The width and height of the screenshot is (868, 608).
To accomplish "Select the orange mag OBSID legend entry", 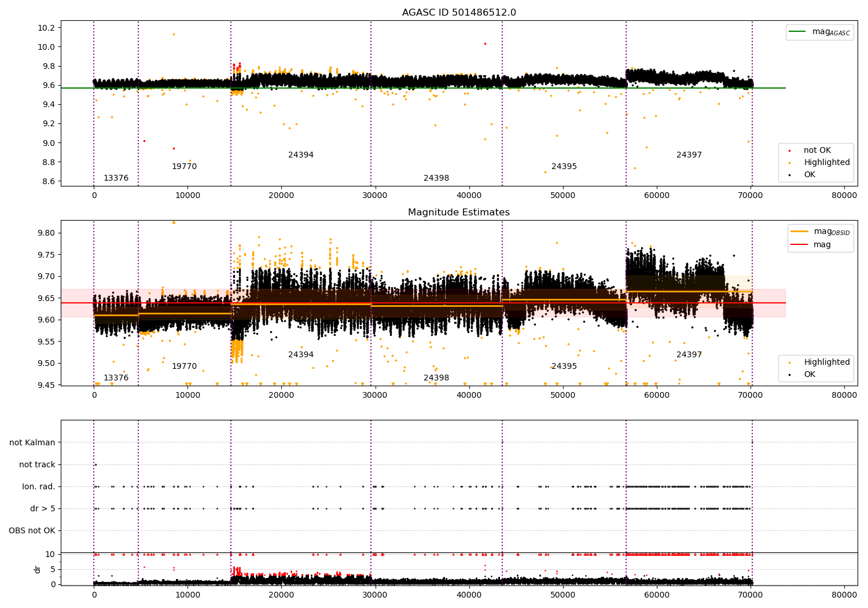I will coord(821,232).
